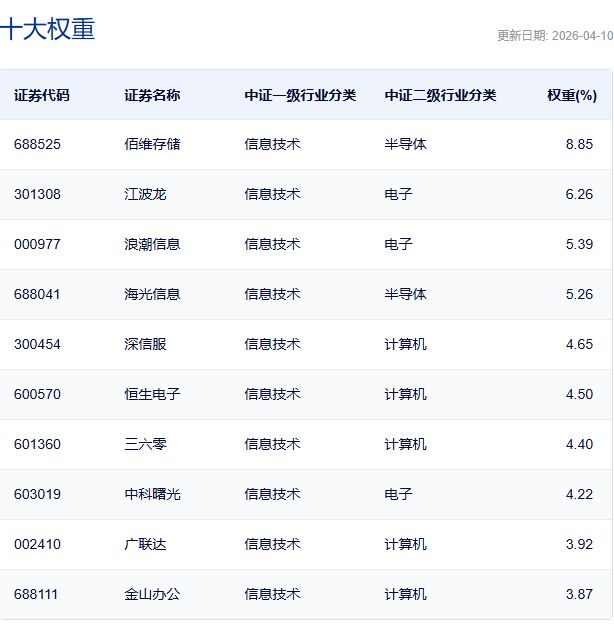Image resolution: width=614 pixels, height=626 pixels.
Task: Click weight value 4.65
Action: click(x=579, y=344)
